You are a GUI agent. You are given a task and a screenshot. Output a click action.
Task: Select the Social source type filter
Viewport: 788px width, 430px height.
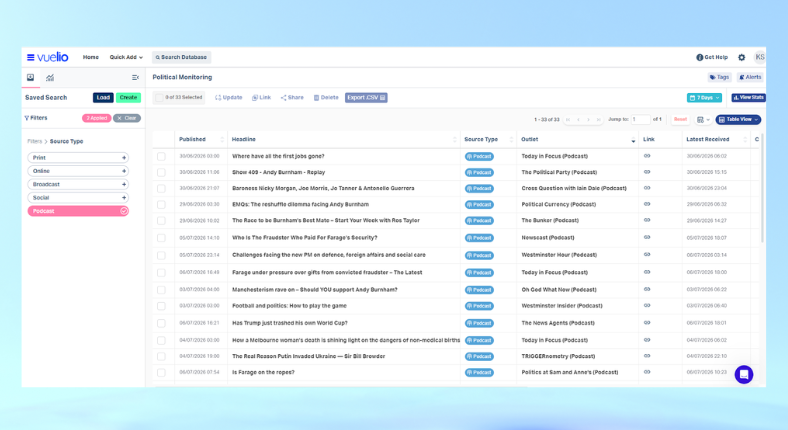click(78, 198)
